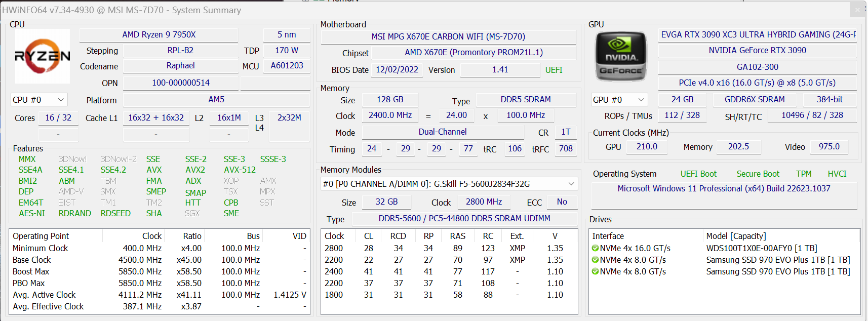Click the green status icon for WDS100T1X0E drive
Screen dimensions: 868x321
[x=595, y=248]
